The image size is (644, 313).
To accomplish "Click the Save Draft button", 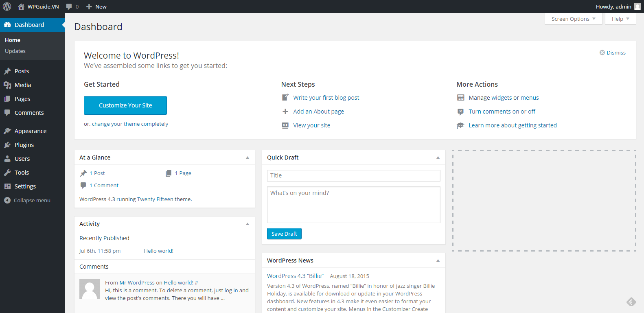I will (x=284, y=234).
